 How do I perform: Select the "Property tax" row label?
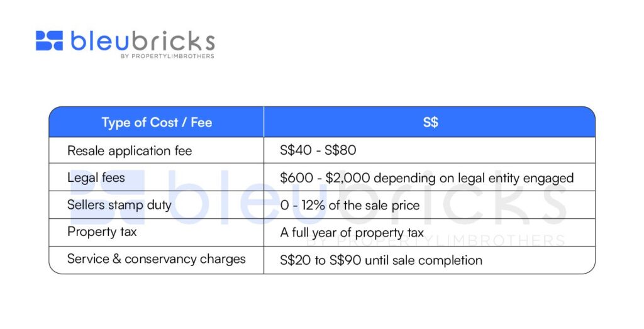[102, 232]
